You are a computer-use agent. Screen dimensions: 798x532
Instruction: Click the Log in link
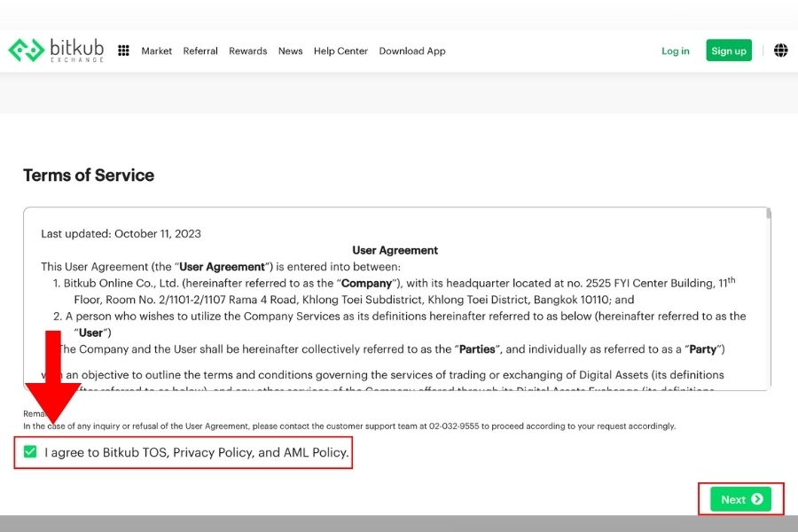pyautogui.click(x=675, y=51)
